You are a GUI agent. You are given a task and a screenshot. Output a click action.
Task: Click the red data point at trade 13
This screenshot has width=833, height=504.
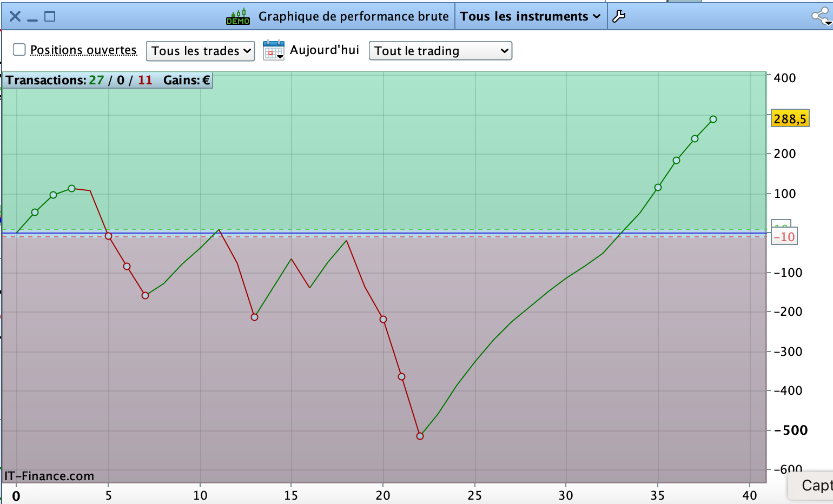click(x=254, y=317)
